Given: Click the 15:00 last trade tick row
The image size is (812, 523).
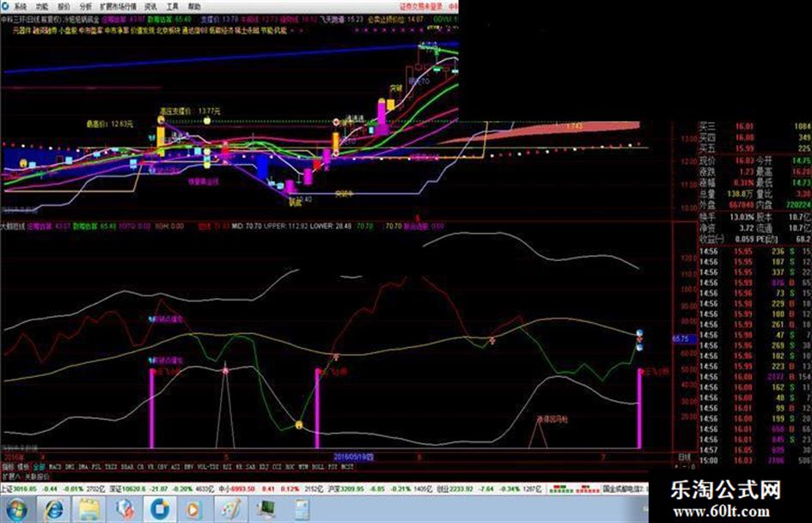Looking at the screenshot, I should [755, 460].
